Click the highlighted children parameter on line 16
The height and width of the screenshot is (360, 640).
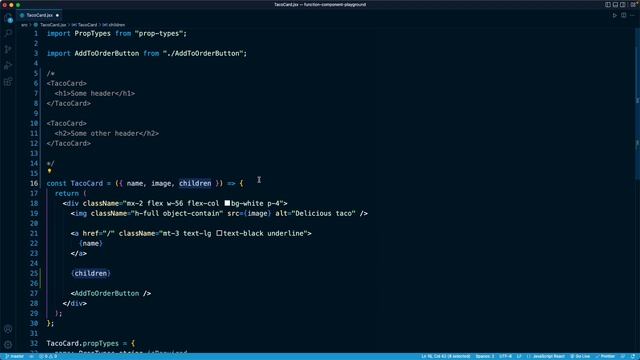click(x=195, y=183)
